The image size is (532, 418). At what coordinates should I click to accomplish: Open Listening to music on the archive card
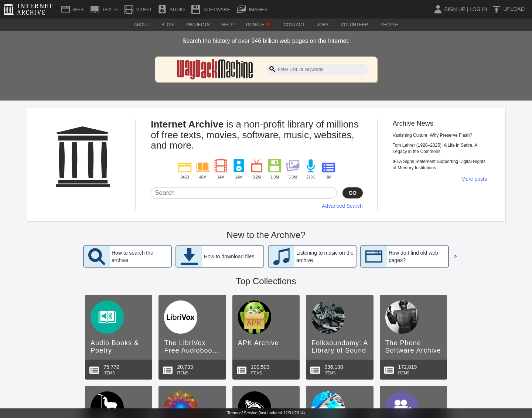coord(312,256)
